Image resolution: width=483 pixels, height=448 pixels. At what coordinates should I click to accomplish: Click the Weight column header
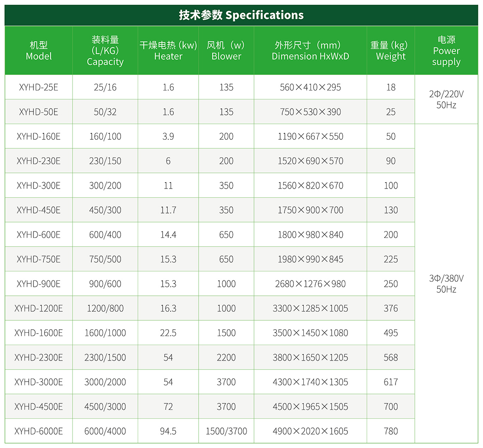click(390, 51)
